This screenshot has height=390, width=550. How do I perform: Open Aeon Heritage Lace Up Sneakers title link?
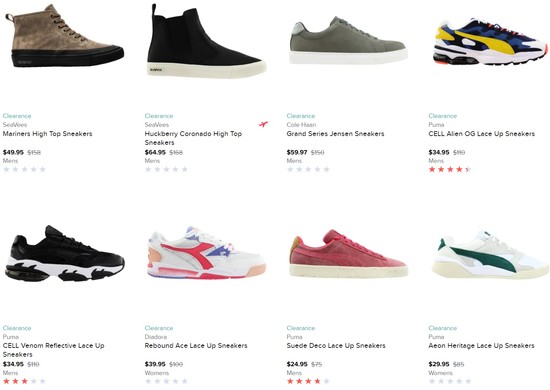coord(481,345)
